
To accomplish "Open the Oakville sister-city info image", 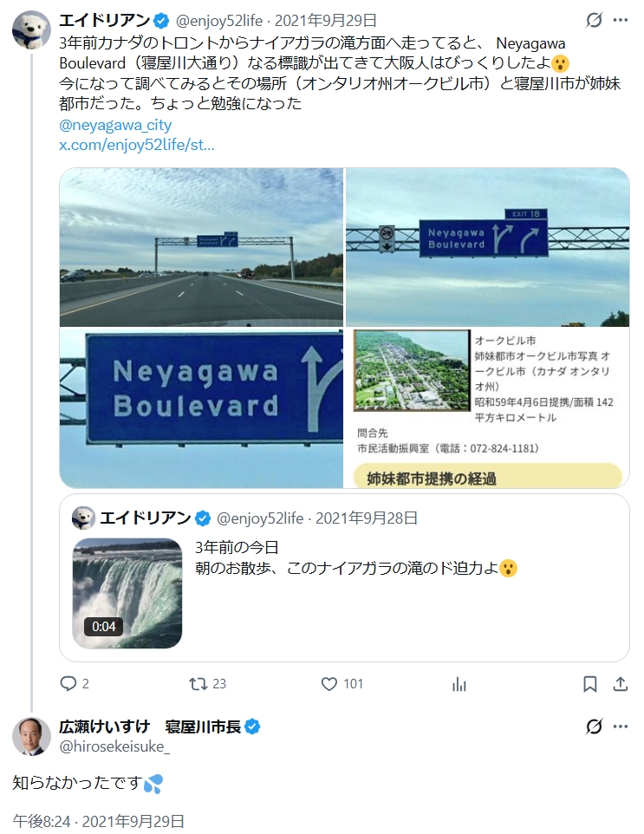I will pos(487,407).
